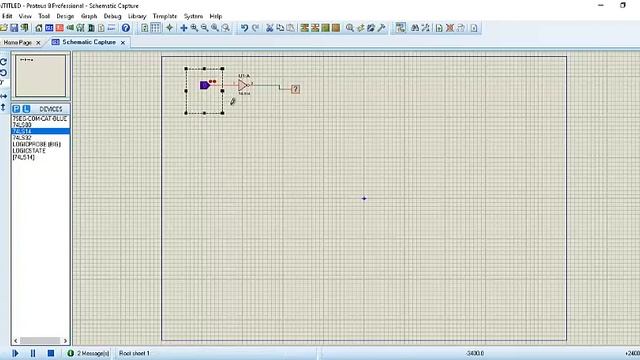Click the Pause simulation button
This screenshot has width=640, height=360.
click(33, 353)
